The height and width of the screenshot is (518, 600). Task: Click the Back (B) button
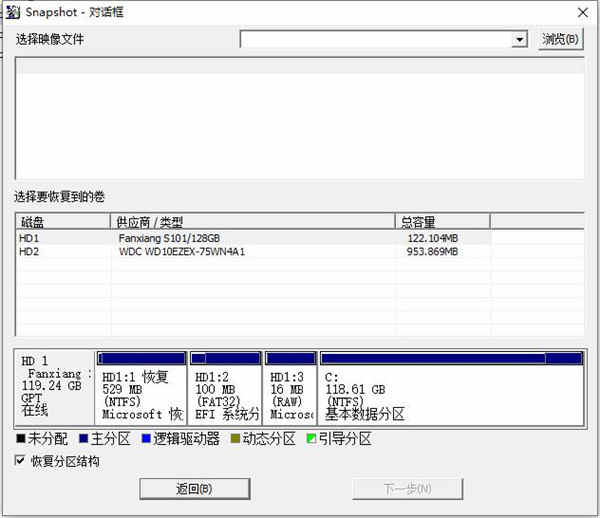(x=194, y=489)
